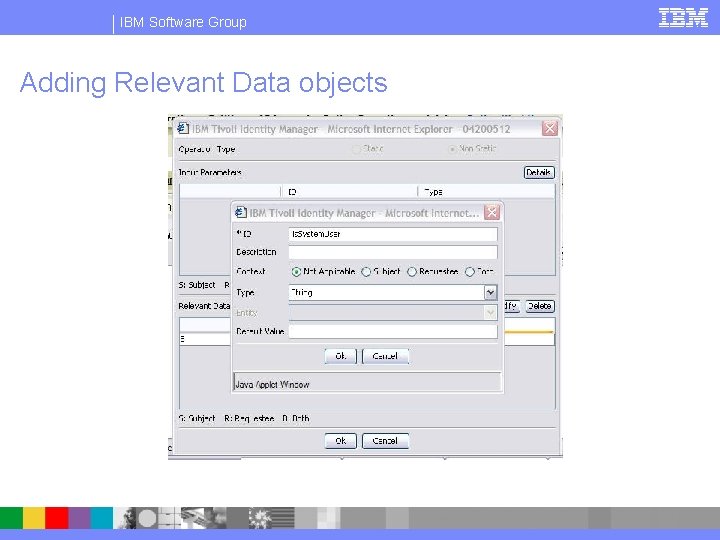Click the Java Applet Window status text
The height and width of the screenshot is (540, 720).
pos(272,385)
